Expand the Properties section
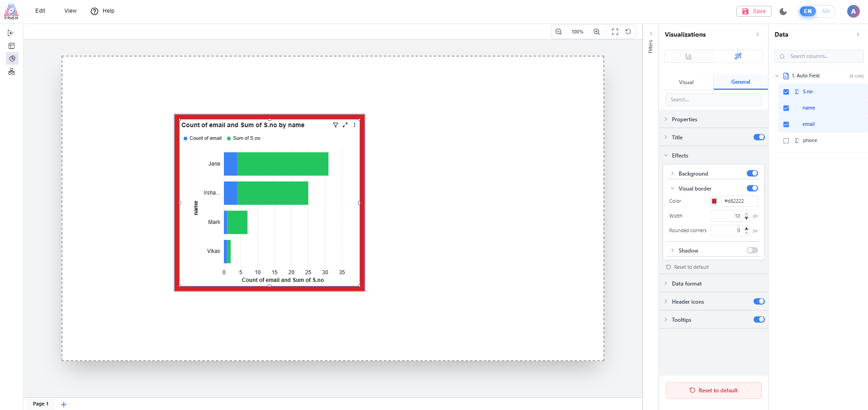This screenshot has height=410, width=868. (x=684, y=119)
